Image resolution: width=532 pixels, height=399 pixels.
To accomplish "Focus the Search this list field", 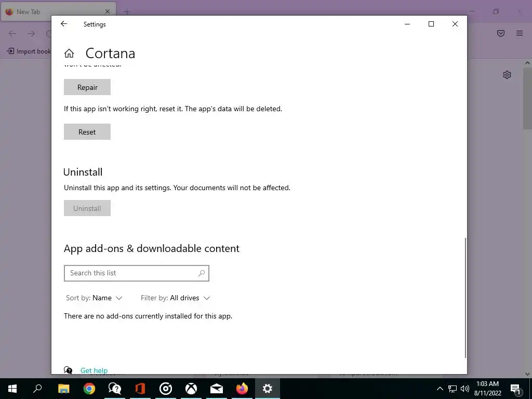I will click(137, 273).
